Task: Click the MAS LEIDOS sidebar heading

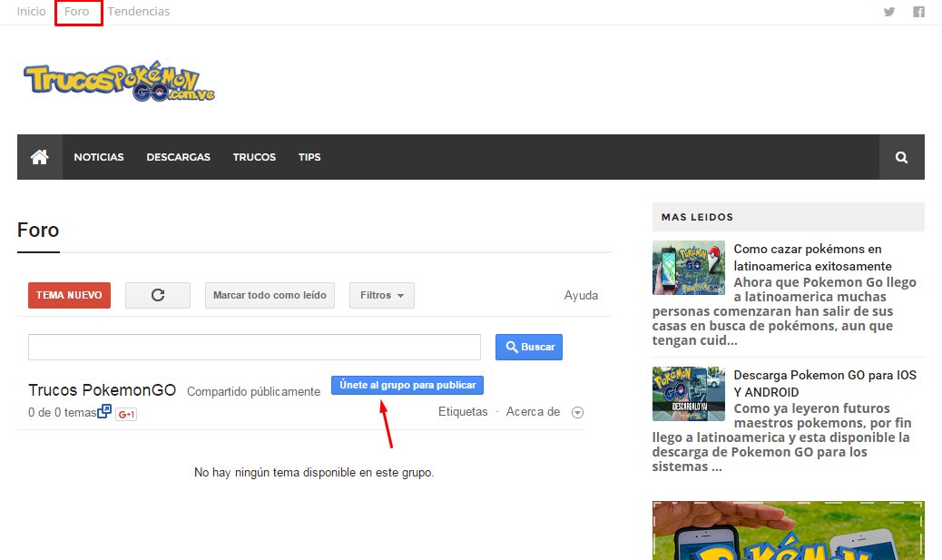Action: pos(697,217)
